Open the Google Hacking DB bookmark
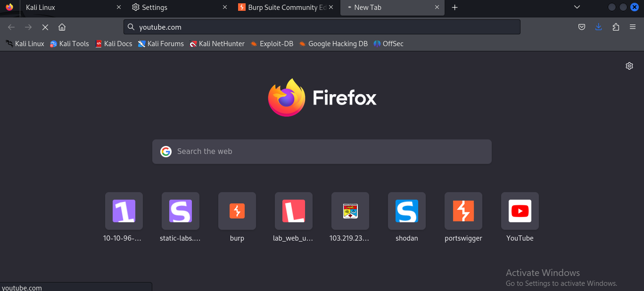 [333, 44]
